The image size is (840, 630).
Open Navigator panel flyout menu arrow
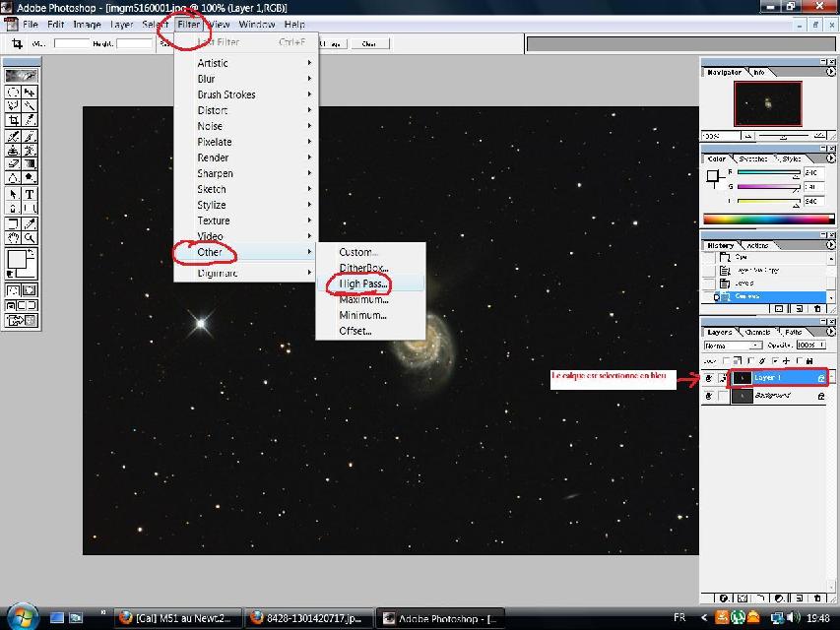coord(831,71)
